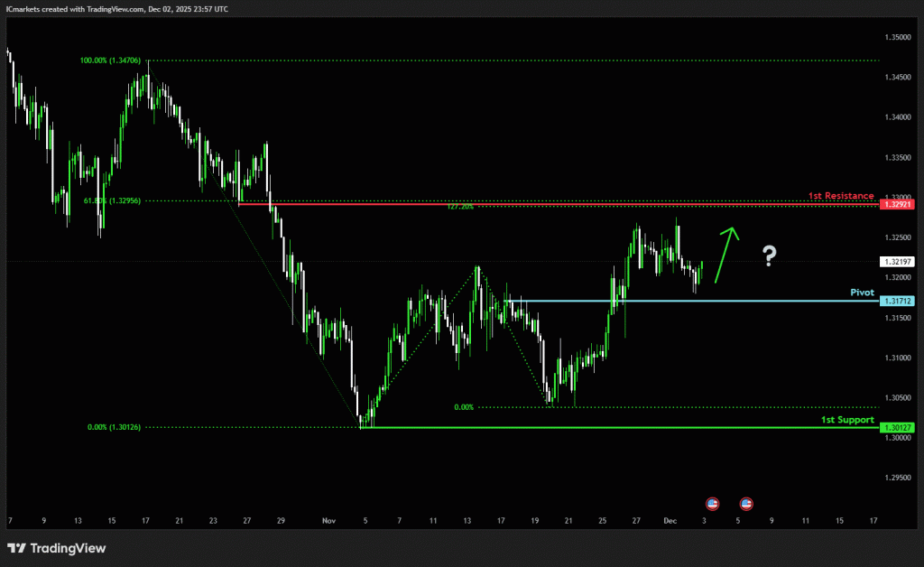Open the US economic event icon near Dec 5
924x567 pixels.
click(746, 503)
